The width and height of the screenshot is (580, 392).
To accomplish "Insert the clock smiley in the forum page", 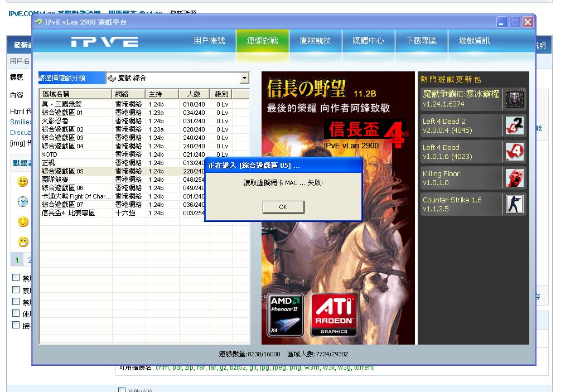I will tap(23, 201).
